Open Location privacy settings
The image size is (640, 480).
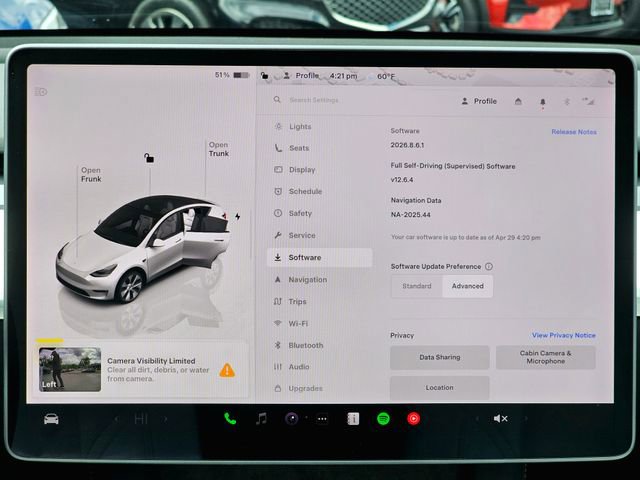coord(440,388)
